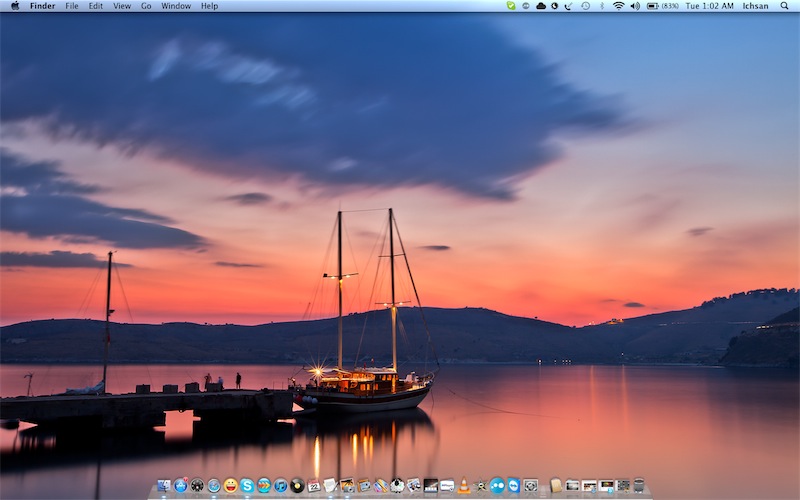Image resolution: width=800 pixels, height=500 pixels.
Task: Open the Finder application menu
Action: point(43,6)
